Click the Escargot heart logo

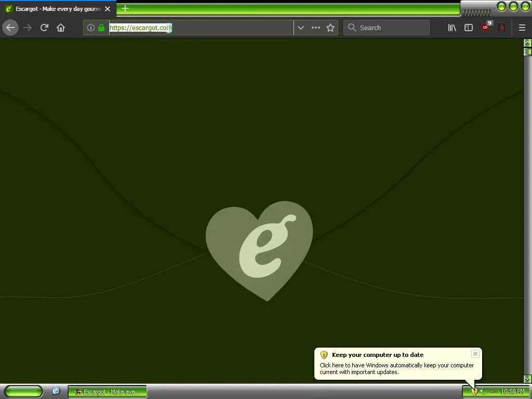pos(259,251)
